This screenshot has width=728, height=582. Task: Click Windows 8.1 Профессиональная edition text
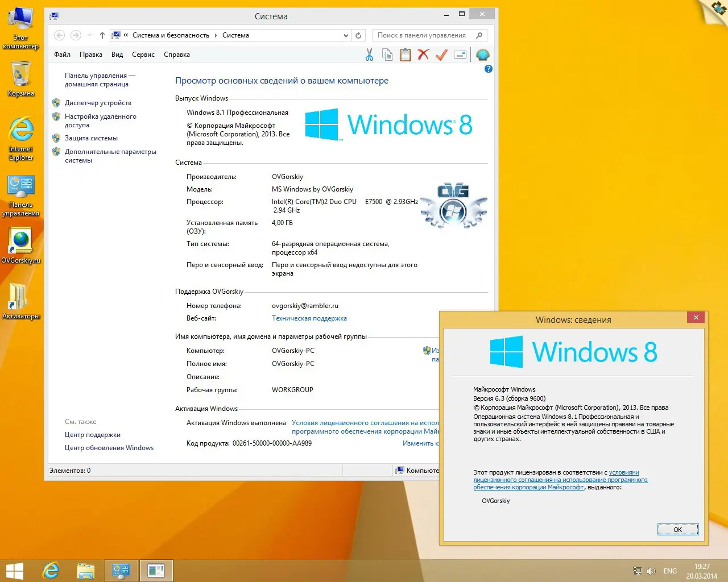(237, 113)
